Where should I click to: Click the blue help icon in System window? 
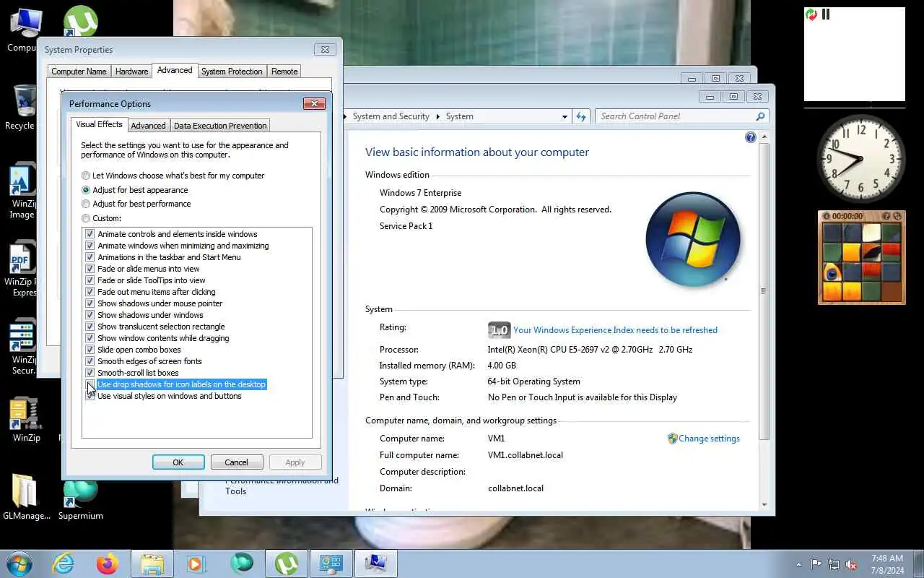tap(751, 137)
